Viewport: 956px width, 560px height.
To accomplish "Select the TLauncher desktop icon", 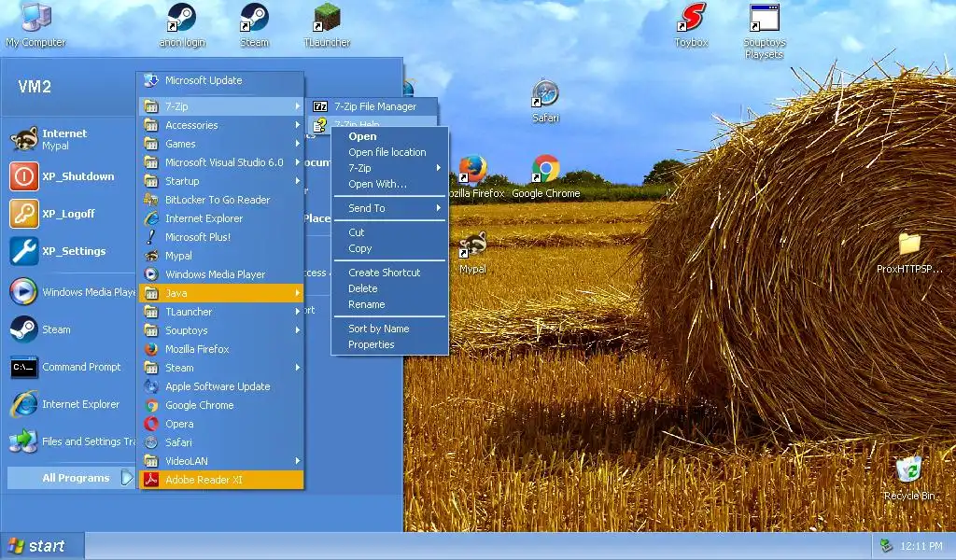I will pos(327,25).
